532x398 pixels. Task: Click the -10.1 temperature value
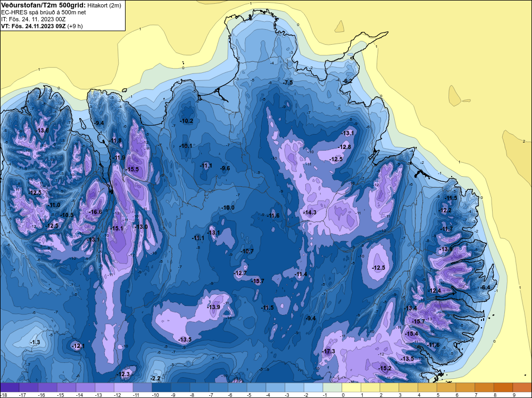coord(186,146)
